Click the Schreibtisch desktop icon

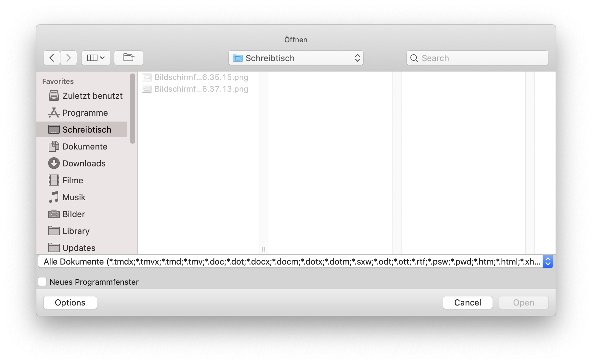pos(54,129)
